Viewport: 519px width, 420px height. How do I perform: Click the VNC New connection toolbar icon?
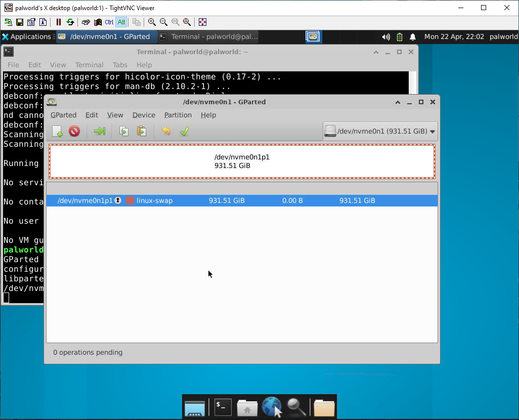8,22
